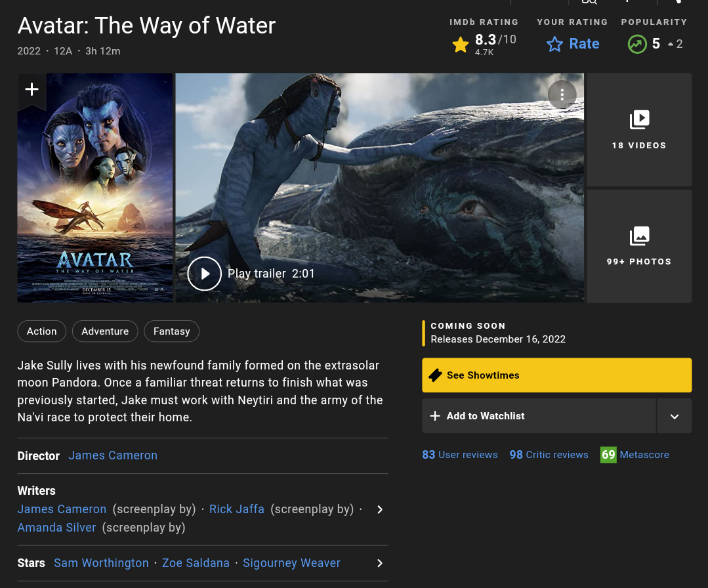Open the 99+ Photos gallery
Viewport: 708px width, 588px height.
pyautogui.click(x=638, y=246)
